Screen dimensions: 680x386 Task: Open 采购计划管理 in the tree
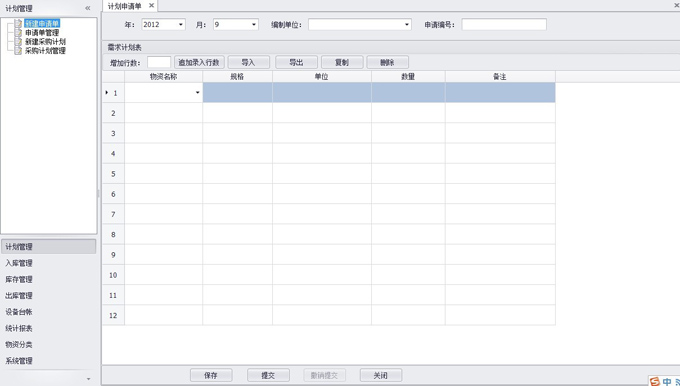pos(45,51)
